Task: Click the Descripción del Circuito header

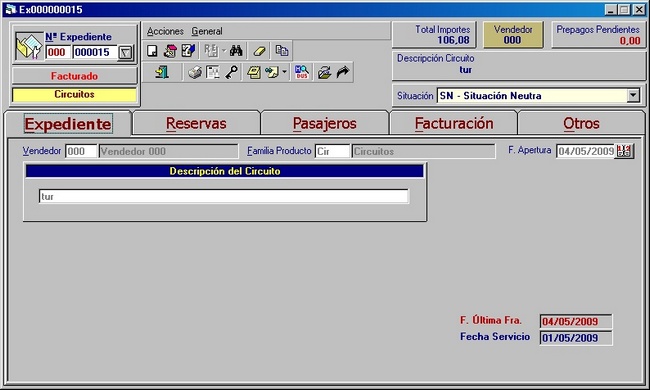Action: tap(225, 171)
